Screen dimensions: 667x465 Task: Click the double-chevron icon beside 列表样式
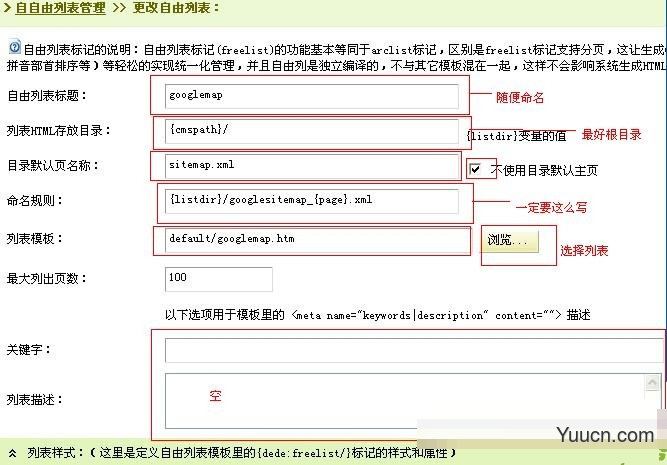tap(11, 453)
